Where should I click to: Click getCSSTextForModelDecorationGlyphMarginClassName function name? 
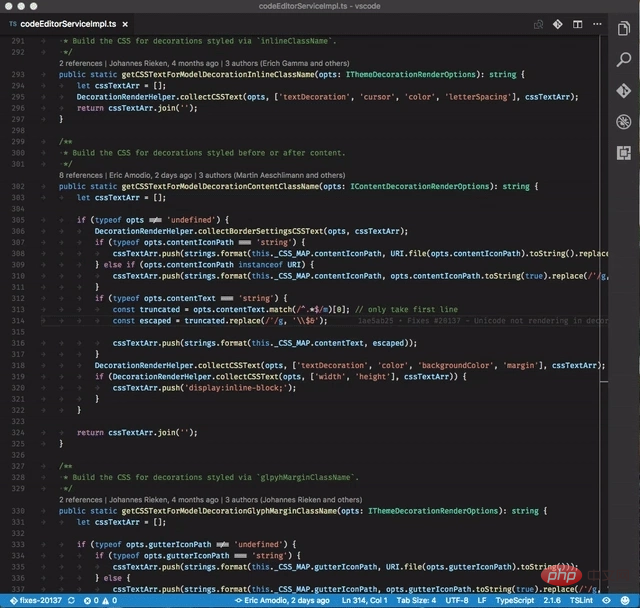229,511
